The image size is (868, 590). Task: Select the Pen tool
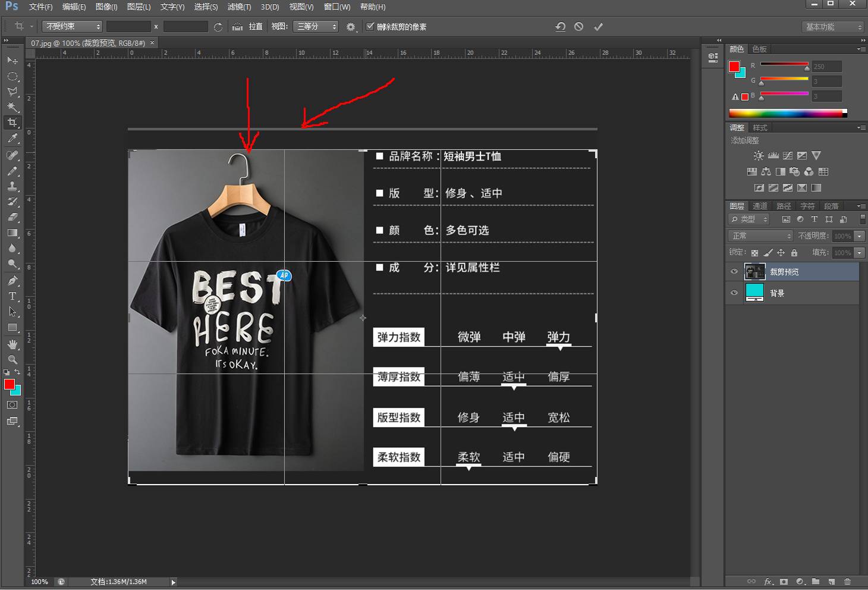(12, 281)
